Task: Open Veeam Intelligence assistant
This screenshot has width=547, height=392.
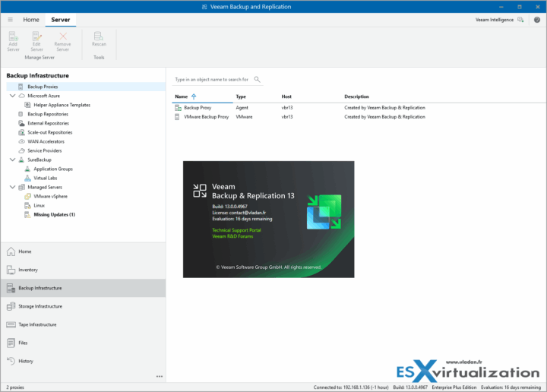Action: pyautogui.click(x=499, y=20)
